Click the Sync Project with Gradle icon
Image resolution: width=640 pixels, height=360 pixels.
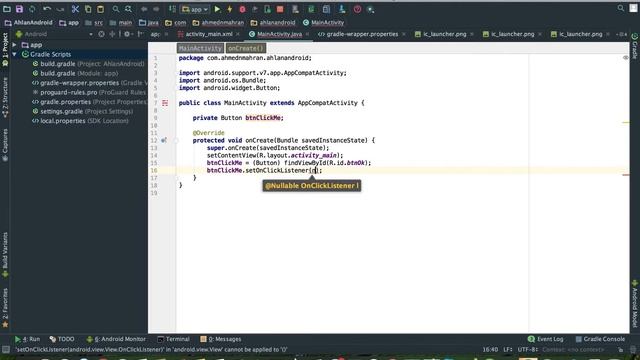pos(311,9)
